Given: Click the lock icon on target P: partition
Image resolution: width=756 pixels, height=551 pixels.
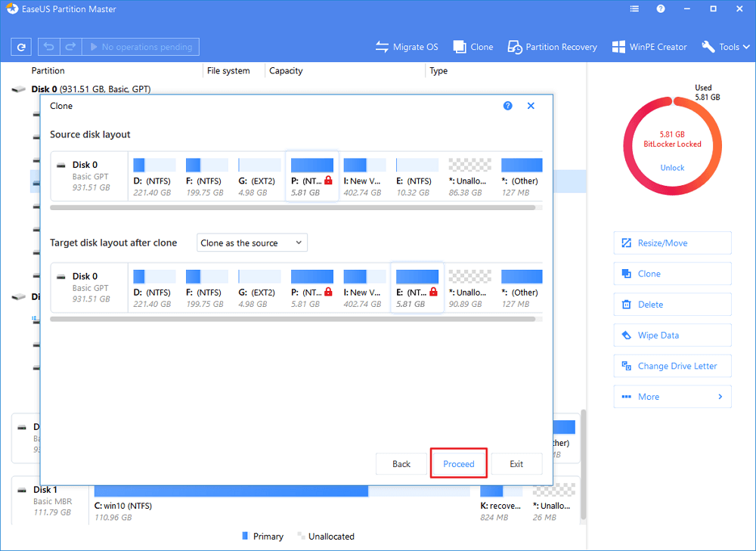Looking at the screenshot, I should point(328,292).
